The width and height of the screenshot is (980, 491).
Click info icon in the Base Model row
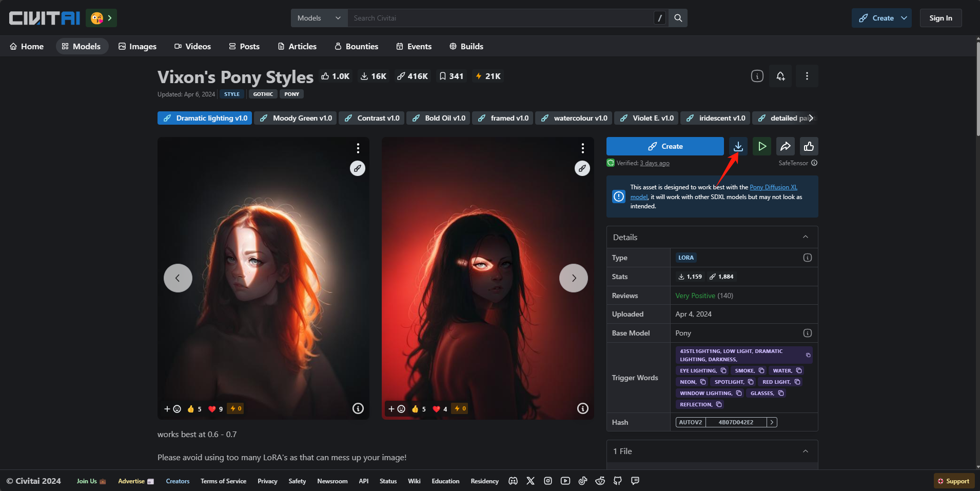coord(808,333)
